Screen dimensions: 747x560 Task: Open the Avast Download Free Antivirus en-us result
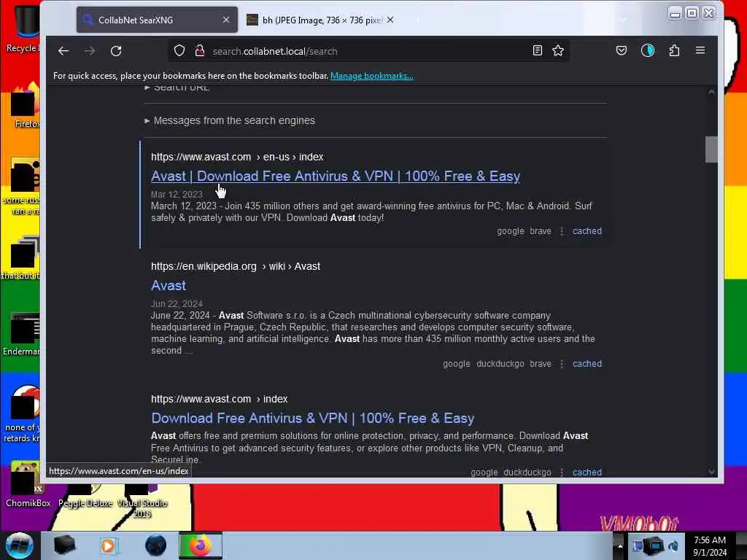tap(336, 176)
